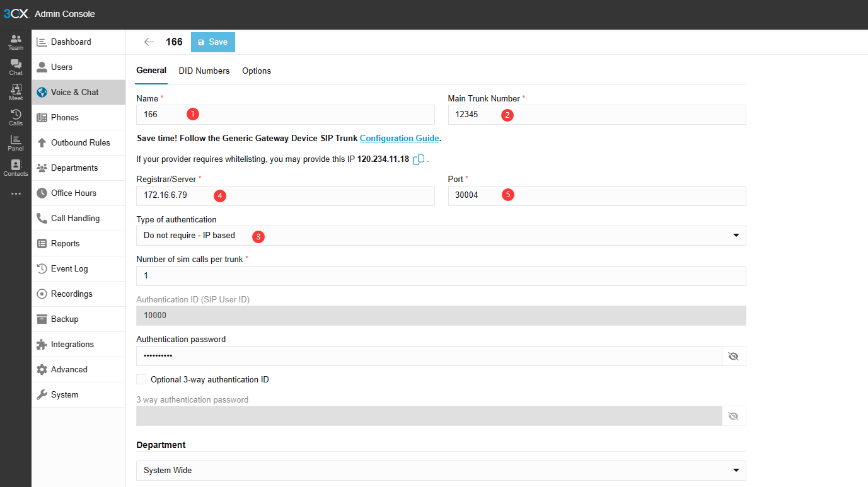Copy the whitelisting IP address icon
Image resolution: width=868 pixels, height=487 pixels.
(x=419, y=159)
